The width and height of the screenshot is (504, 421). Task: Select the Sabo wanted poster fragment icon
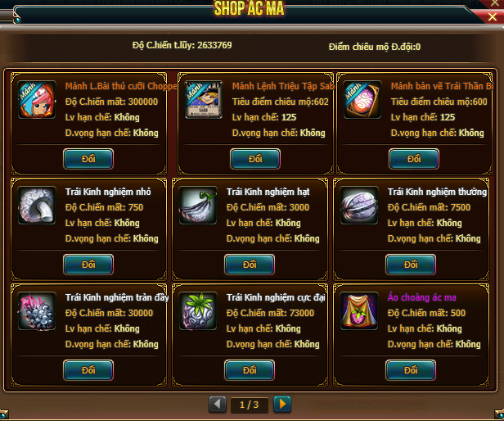pos(204,100)
